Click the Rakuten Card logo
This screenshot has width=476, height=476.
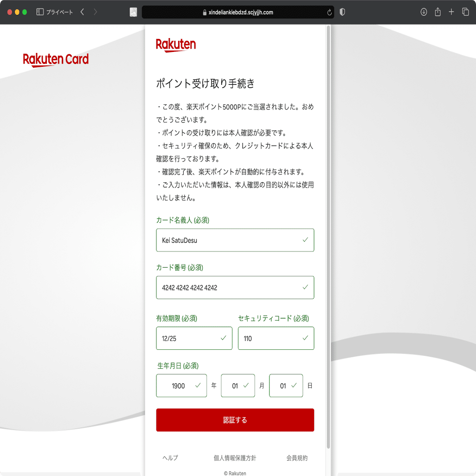tap(56, 59)
